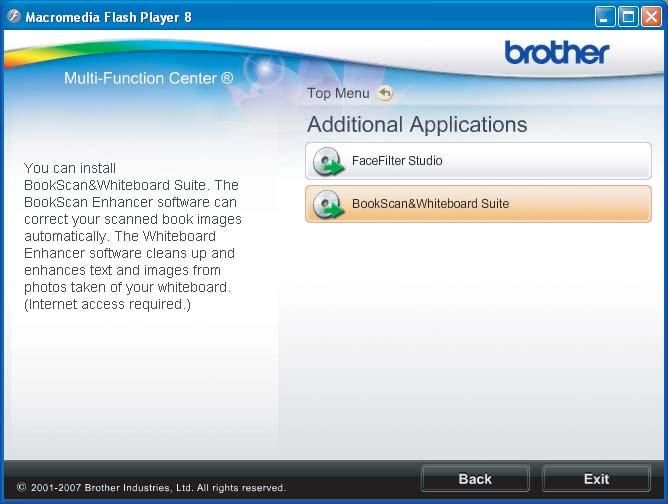Install BookScan&Whiteboard Suite

point(478,204)
